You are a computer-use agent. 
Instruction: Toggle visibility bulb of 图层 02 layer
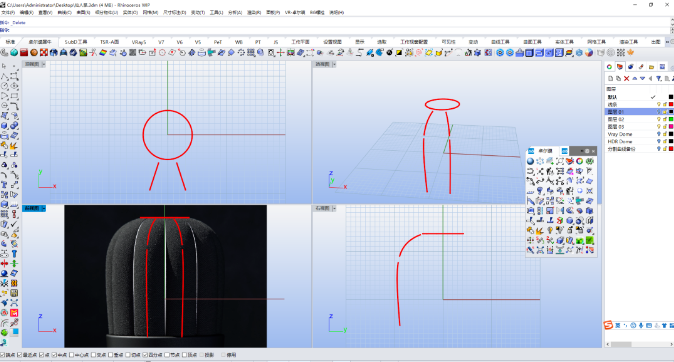click(x=659, y=119)
